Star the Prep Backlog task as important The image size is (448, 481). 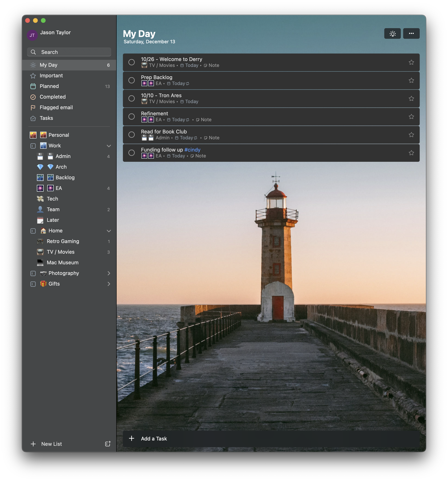(411, 80)
